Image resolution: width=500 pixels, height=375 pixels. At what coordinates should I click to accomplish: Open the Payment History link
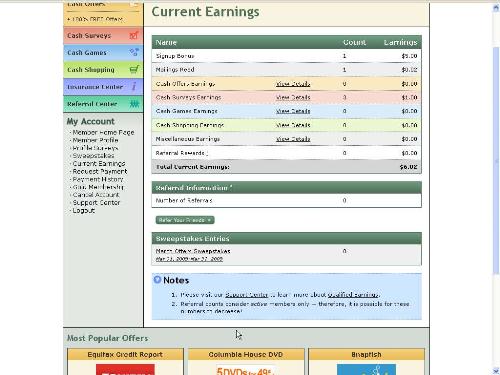point(98,179)
